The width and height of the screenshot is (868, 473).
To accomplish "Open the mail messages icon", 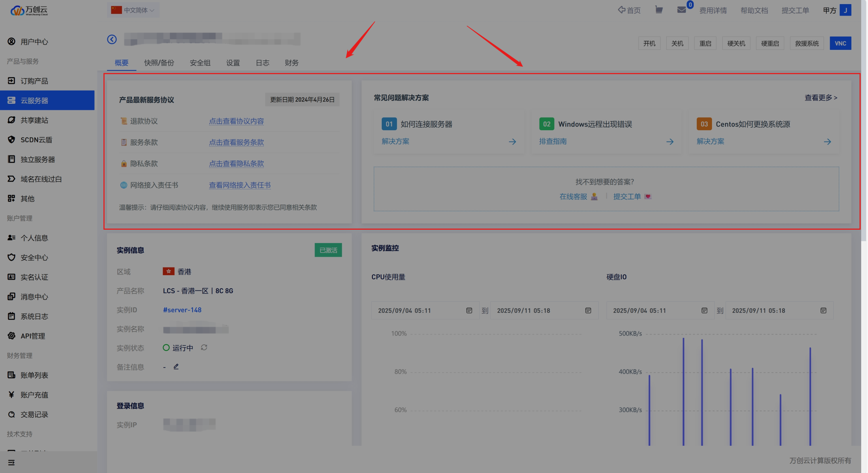I will click(x=682, y=10).
